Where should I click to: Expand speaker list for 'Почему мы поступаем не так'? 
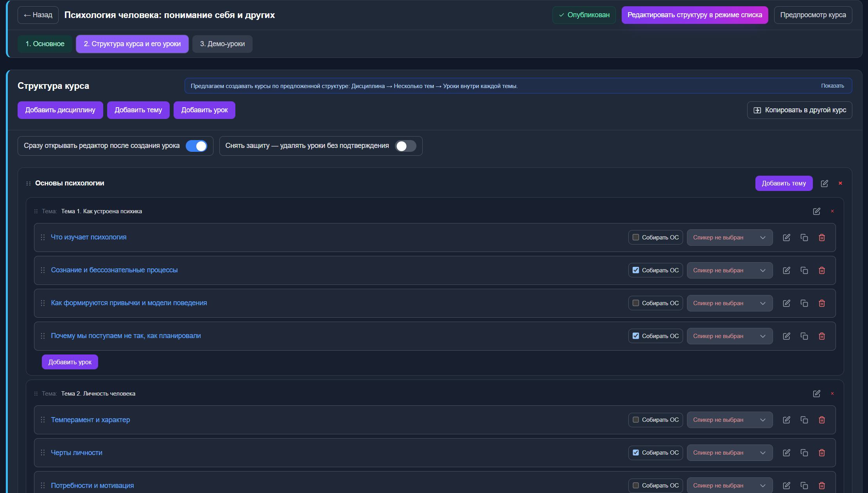[730, 336]
